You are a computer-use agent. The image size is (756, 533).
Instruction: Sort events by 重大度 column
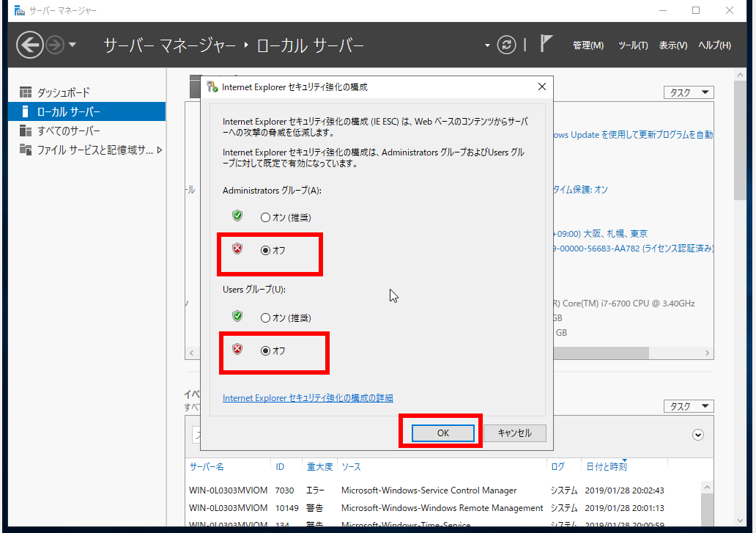click(319, 466)
